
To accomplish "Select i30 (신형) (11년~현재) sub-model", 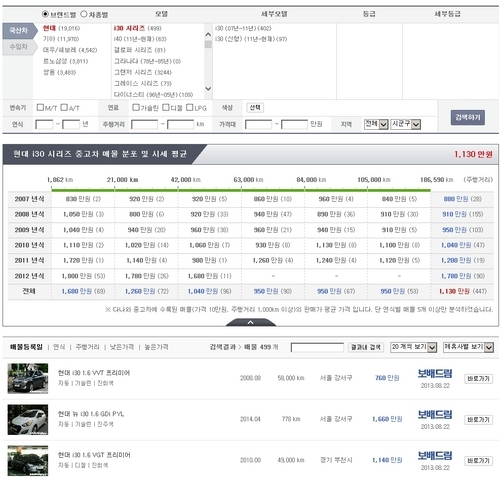I will [251, 39].
